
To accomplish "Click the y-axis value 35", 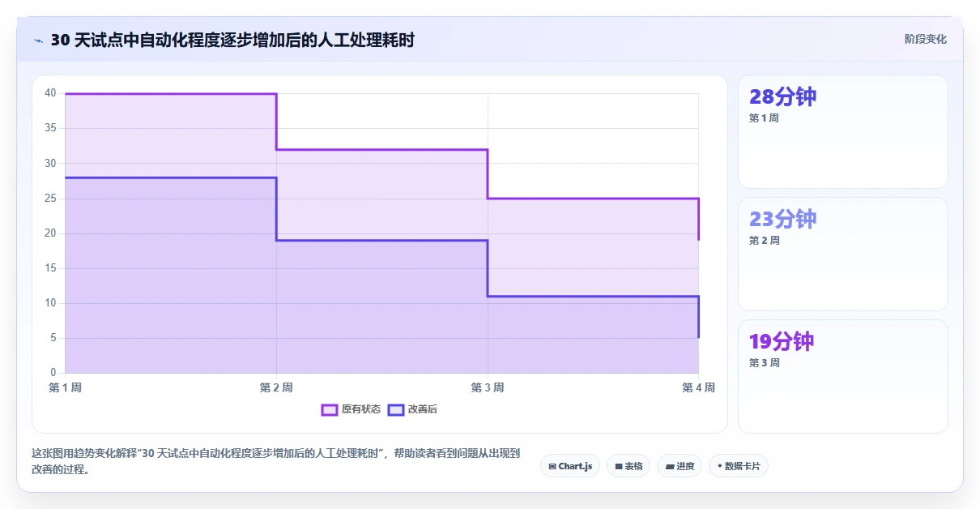I will tap(50, 128).
